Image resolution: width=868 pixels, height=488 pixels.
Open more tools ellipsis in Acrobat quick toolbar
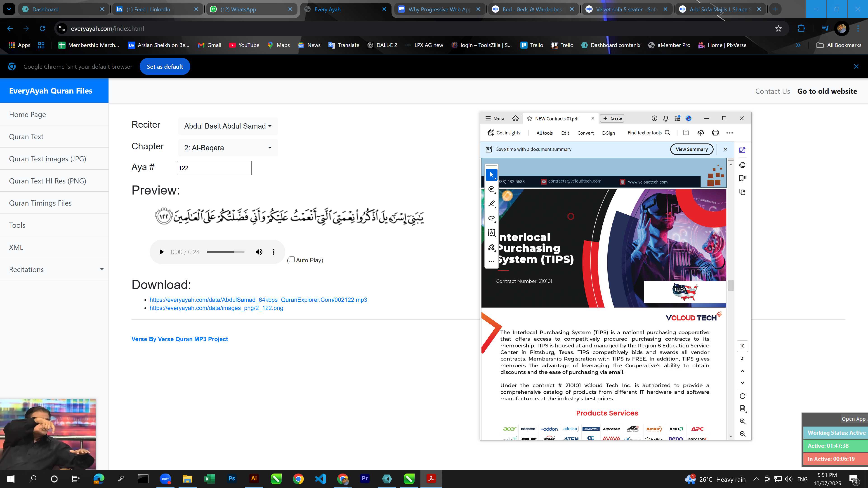point(492,261)
